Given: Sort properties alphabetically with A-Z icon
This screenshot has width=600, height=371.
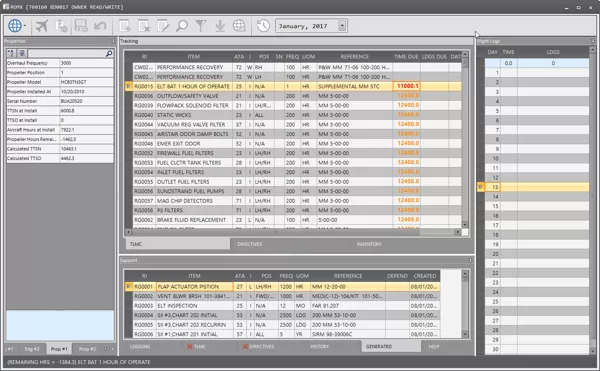Looking at the screenshot, I should 11,53.
